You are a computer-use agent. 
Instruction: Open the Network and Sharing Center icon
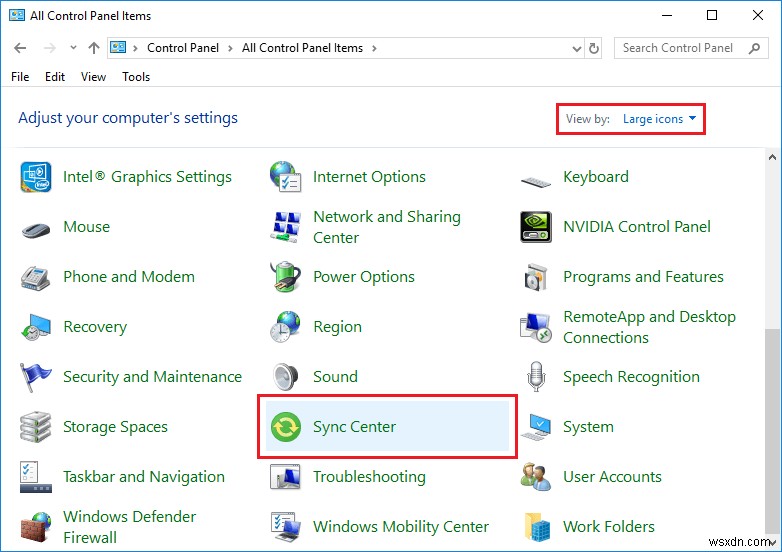tap(285, 227)
